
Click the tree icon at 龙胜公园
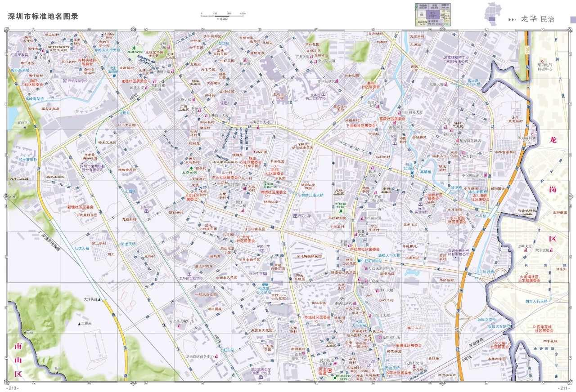(x=134, y=48)
